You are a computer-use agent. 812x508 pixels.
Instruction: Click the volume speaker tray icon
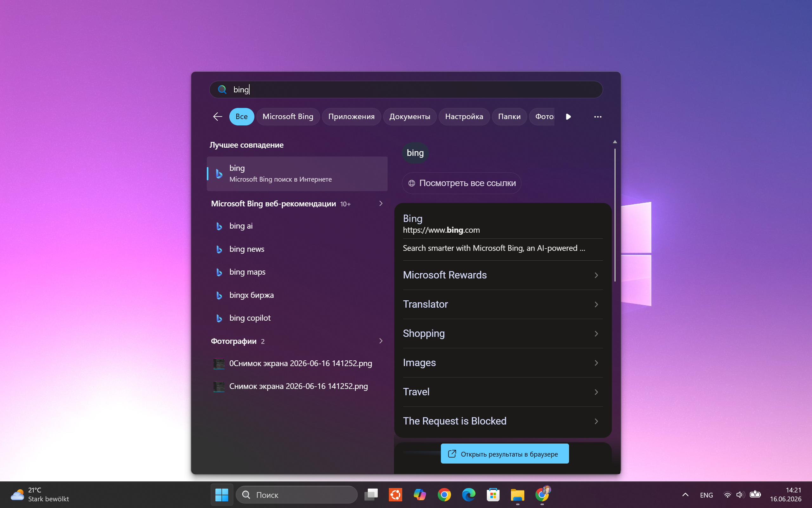740,495
